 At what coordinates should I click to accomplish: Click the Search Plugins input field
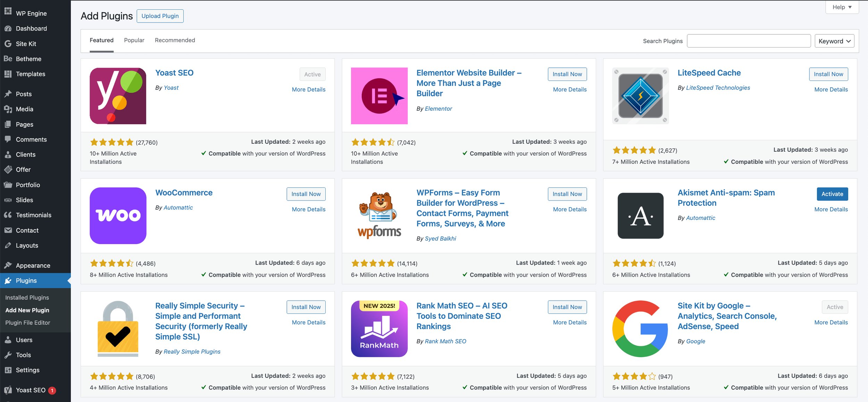tap(749, 41)
